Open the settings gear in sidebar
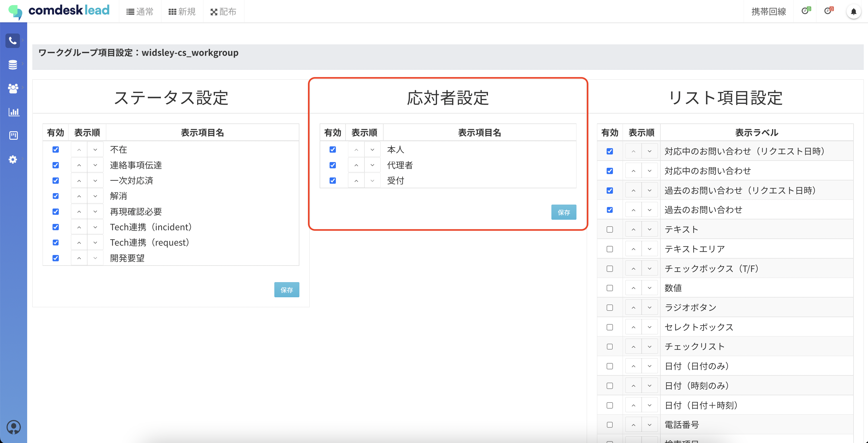The height and width of the screenshot is (443, 868). (13, 159)
